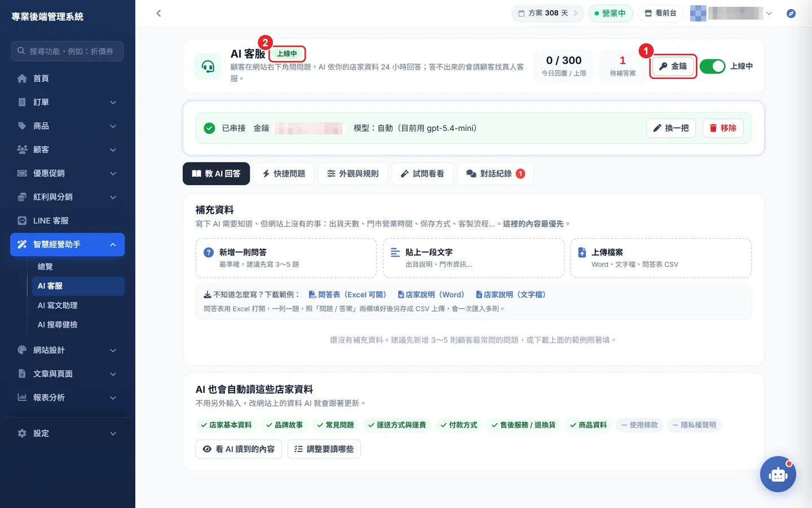Switch to the 外觀與規則 tab
The height and width of the screenshot is (508, 812).
(x=353, y=174)
